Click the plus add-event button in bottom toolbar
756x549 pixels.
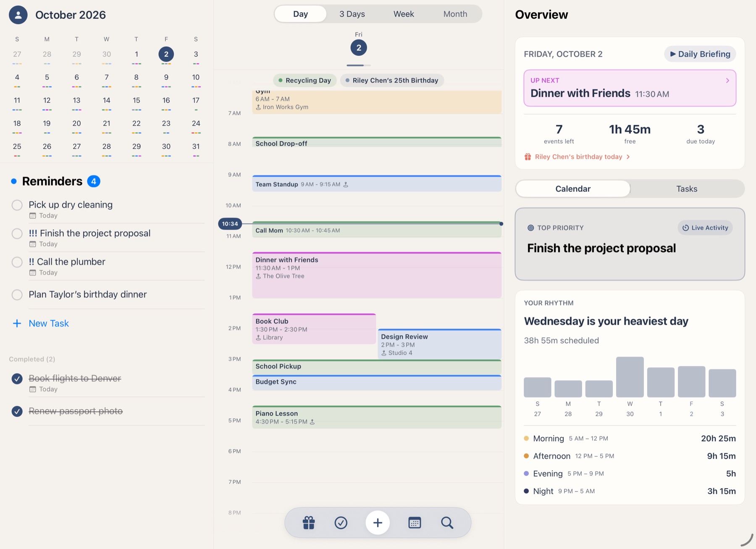[378, 523]
